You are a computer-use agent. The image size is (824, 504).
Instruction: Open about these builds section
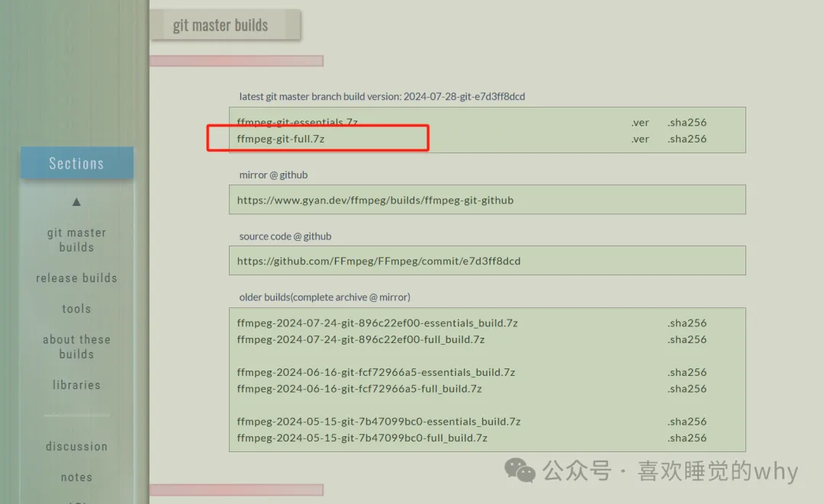[76, 346]
